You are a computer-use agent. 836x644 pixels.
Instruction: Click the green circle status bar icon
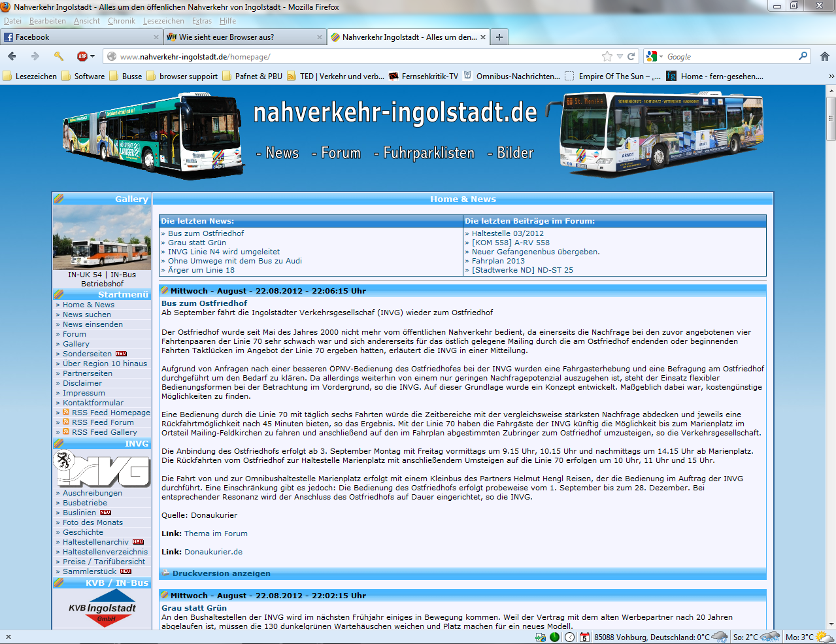[554, 637]
